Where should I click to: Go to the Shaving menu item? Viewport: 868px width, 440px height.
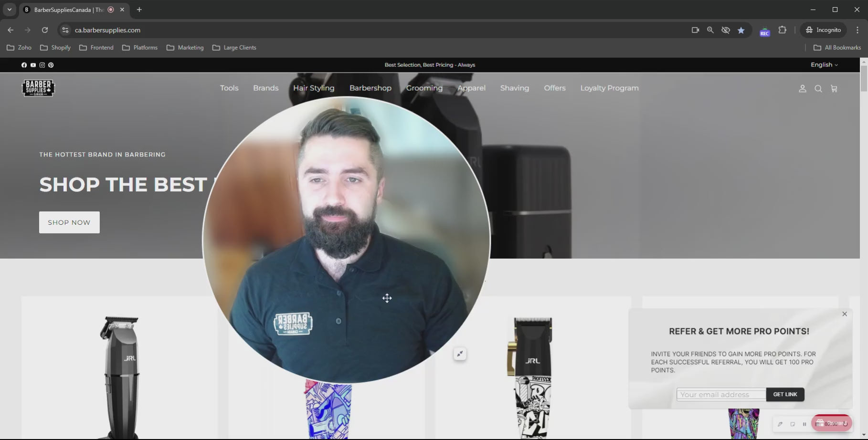tap(514, 88)
